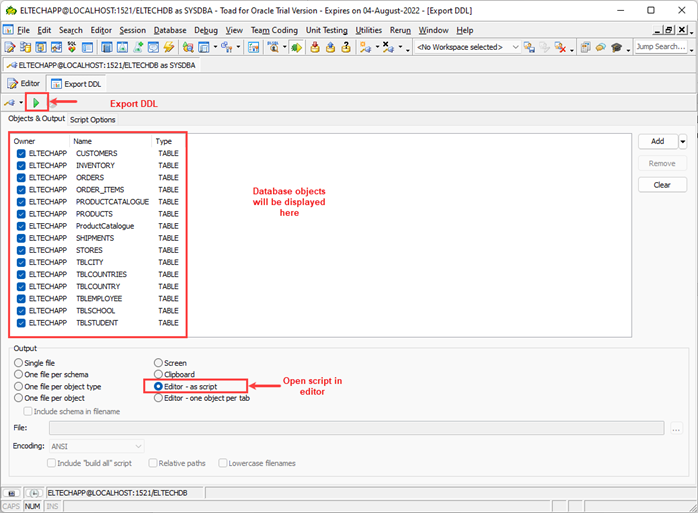Viewport: 698px width, 513px height.
Task: Run Export DDL with green play button
Action: click(x=36, y=103)
